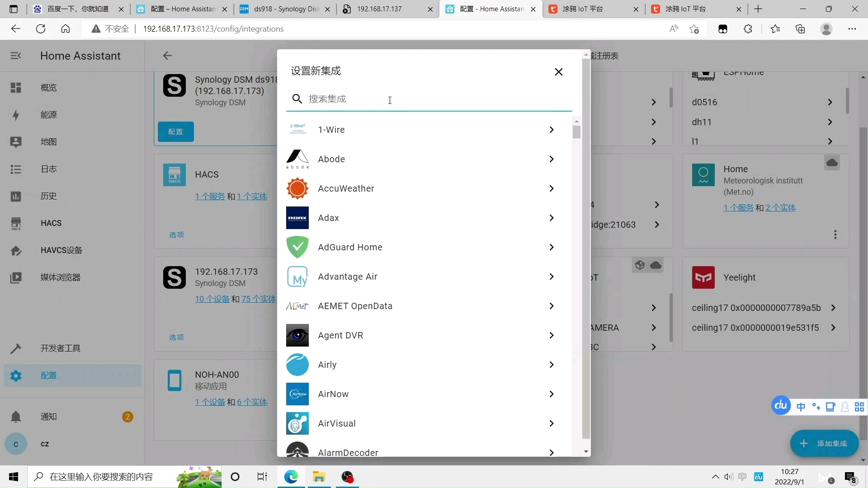The image size is (868, 488).
Task: Open 10 个设备 link on Synology card
Action: click(212, 299)
